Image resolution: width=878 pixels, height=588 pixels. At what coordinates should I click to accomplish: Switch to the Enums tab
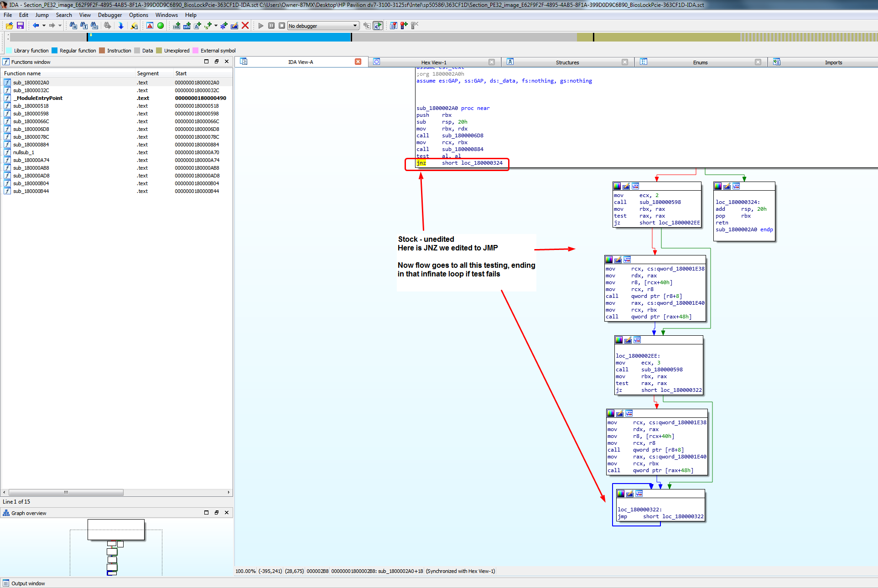700,62
